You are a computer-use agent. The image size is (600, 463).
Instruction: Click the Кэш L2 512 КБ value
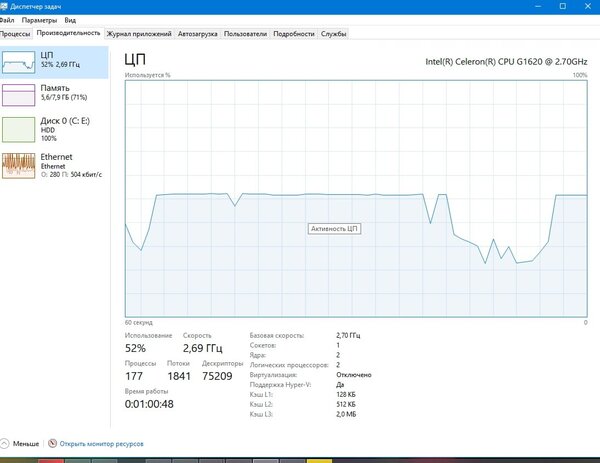pyautogui.click(x=346, y=404)
